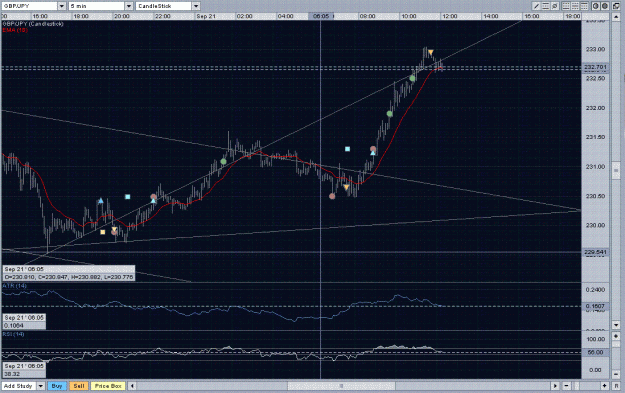Click the yellow square marker near 230.00

pos(103,232)
